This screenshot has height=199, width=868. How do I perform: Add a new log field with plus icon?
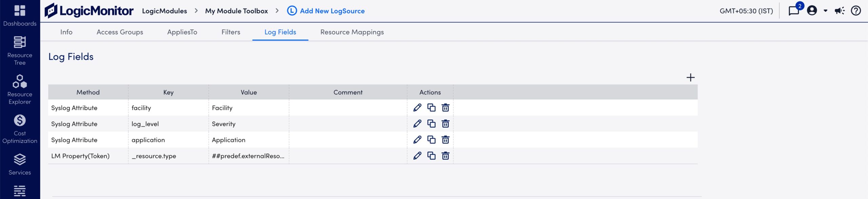point(690,78)
